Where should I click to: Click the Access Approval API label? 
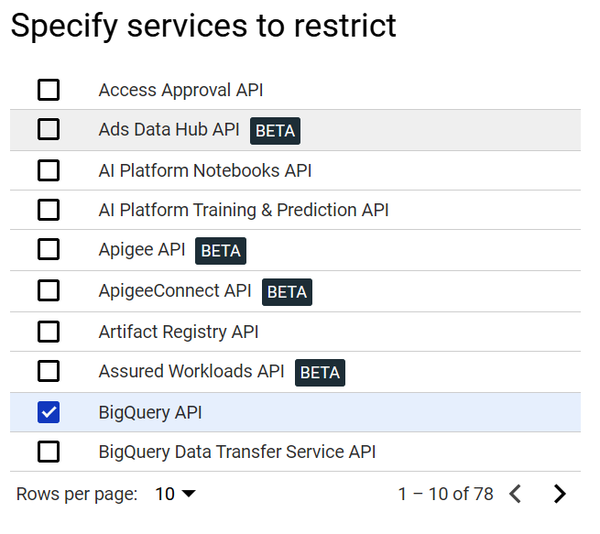pos(181,91)
